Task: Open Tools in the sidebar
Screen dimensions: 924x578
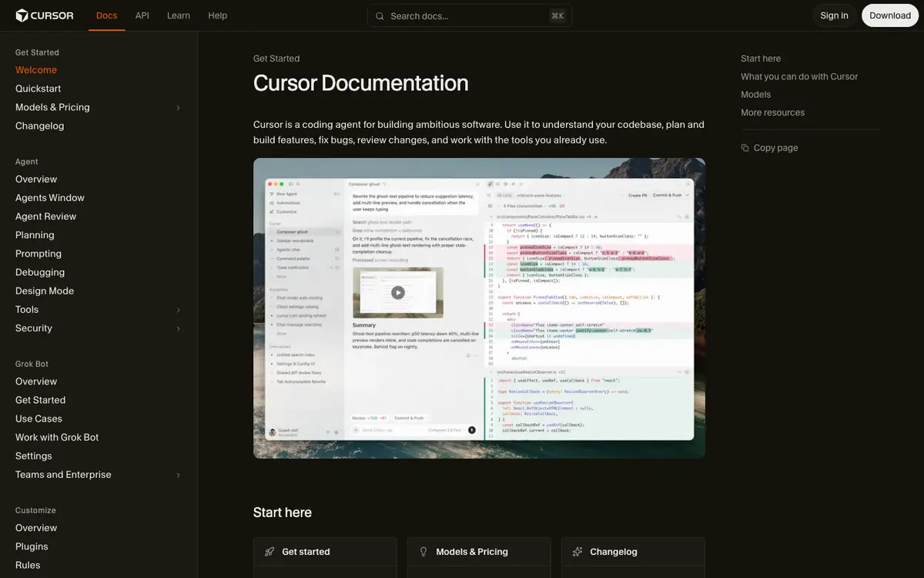Action: click(27, 309)
